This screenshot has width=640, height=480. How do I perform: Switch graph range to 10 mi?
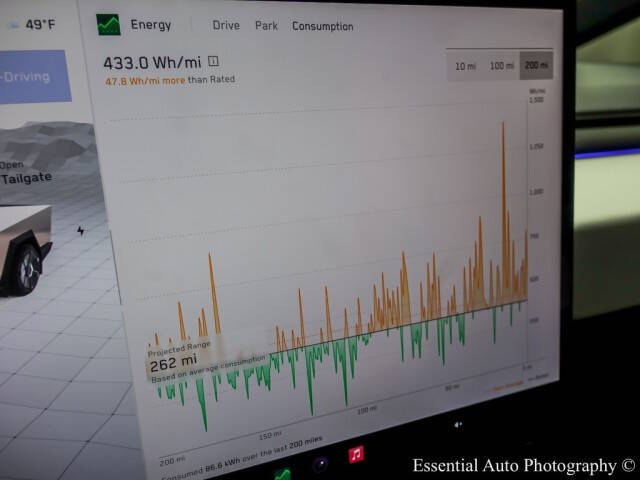(x=465, y=66)
